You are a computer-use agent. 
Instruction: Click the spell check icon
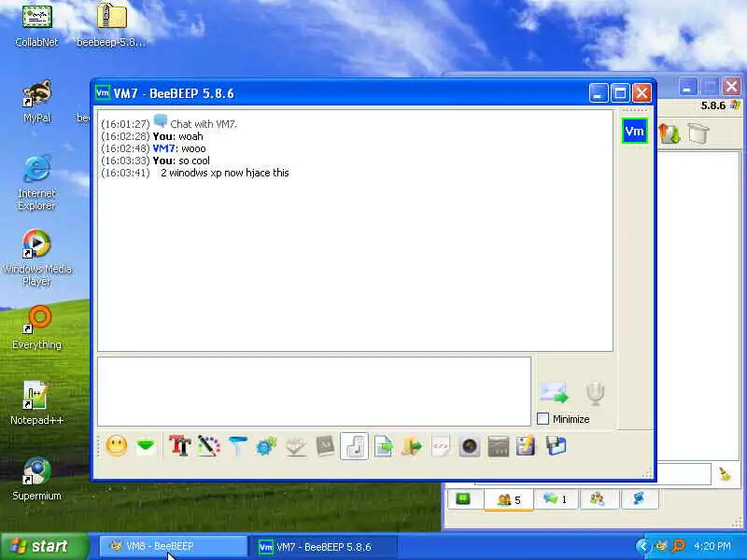[x=296, y=446]
